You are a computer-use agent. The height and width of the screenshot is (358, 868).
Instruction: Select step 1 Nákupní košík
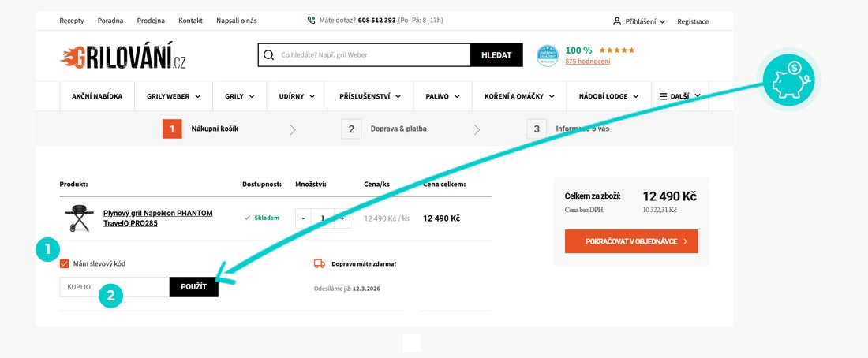(x=200, y=129)
